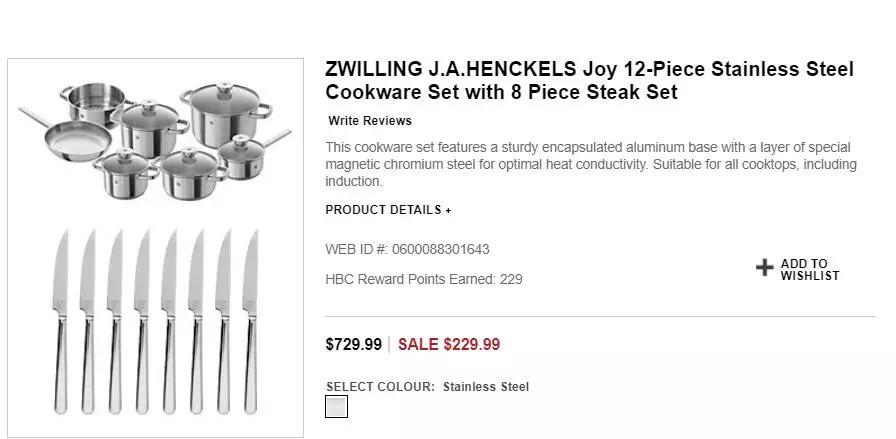Click a steak knife in the middle of the row
The image size is (896, 439).
(x=142, y=320)
